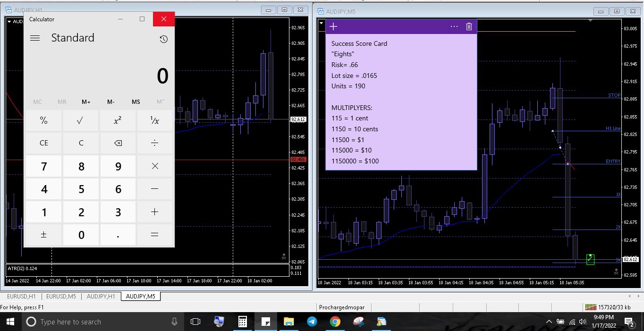
Task: Delete the sticky note with trash icon
Action: (x=469, y=26)
